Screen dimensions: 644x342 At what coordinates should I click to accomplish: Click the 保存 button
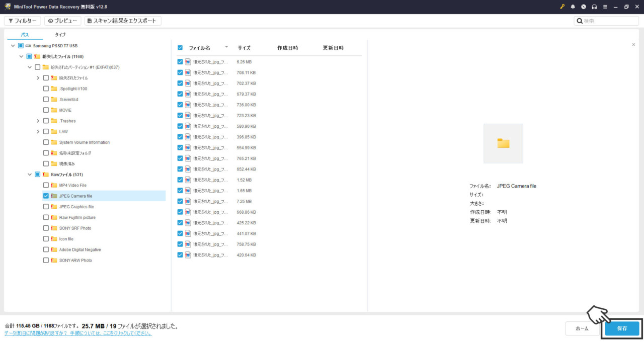622,328
